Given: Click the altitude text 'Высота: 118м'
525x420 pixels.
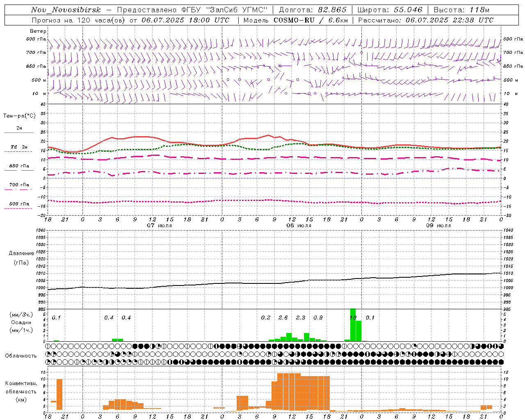Looking at the screenshot, I should [x=461, y=10].
